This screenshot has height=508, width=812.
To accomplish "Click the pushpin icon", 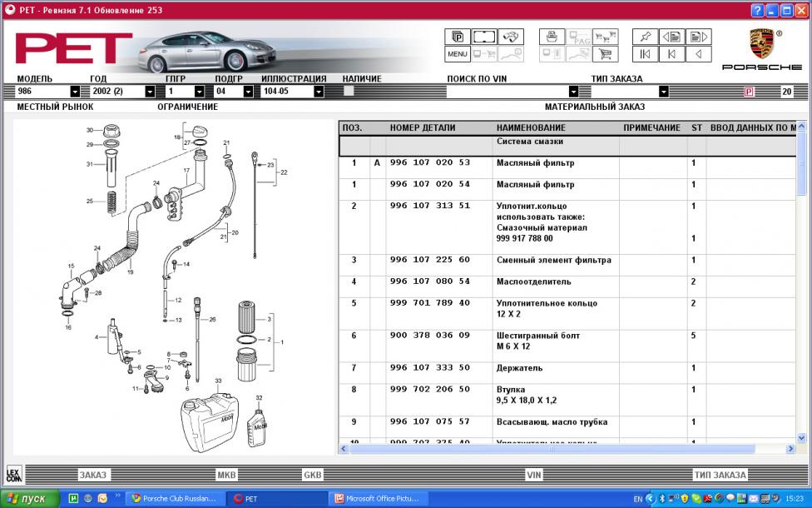I will tap(646, 37).
